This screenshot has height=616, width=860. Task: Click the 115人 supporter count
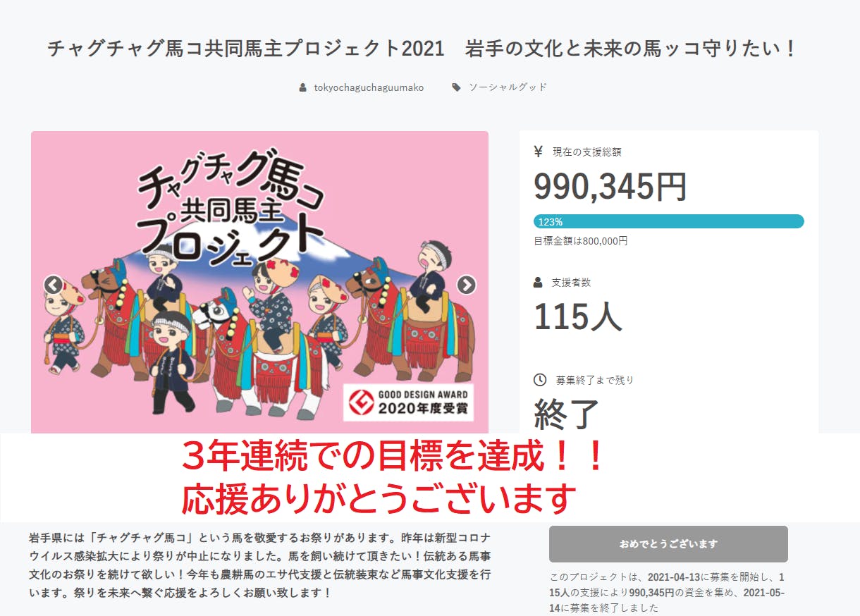578,316
